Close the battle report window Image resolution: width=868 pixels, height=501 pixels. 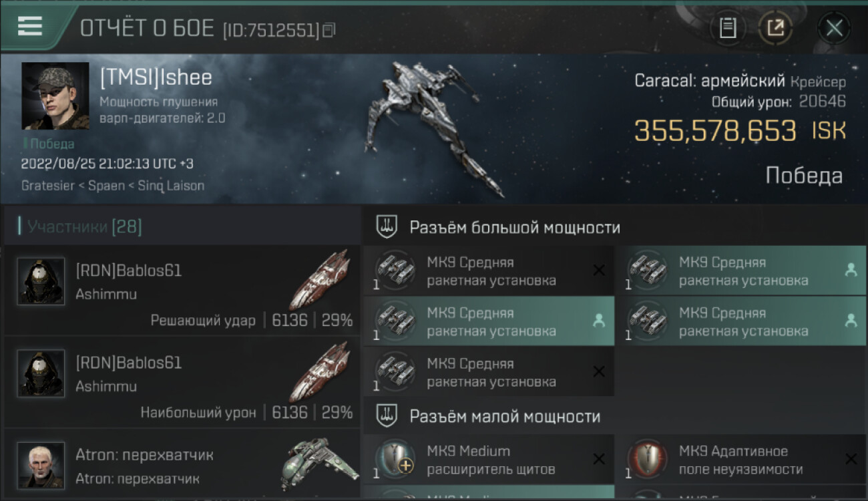[834, 28]
